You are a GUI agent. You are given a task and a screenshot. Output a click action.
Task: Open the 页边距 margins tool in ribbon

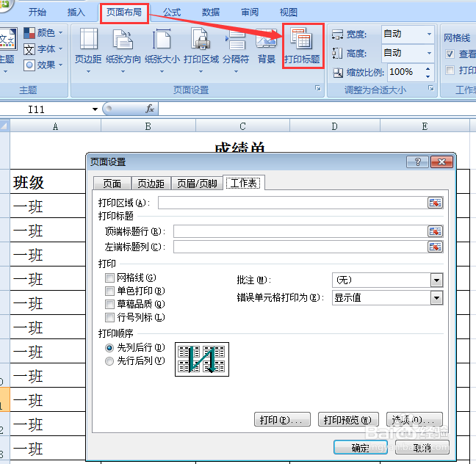[88, 50]
